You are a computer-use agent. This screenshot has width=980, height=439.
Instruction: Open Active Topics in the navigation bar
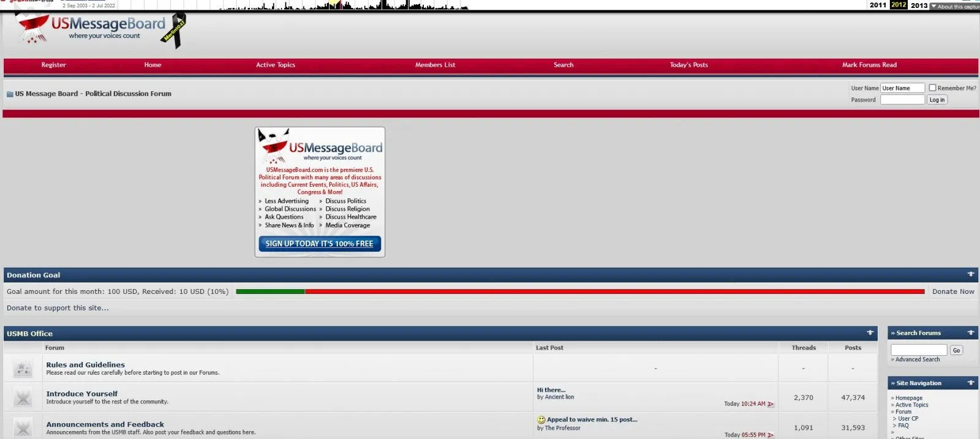pos(276,65)
